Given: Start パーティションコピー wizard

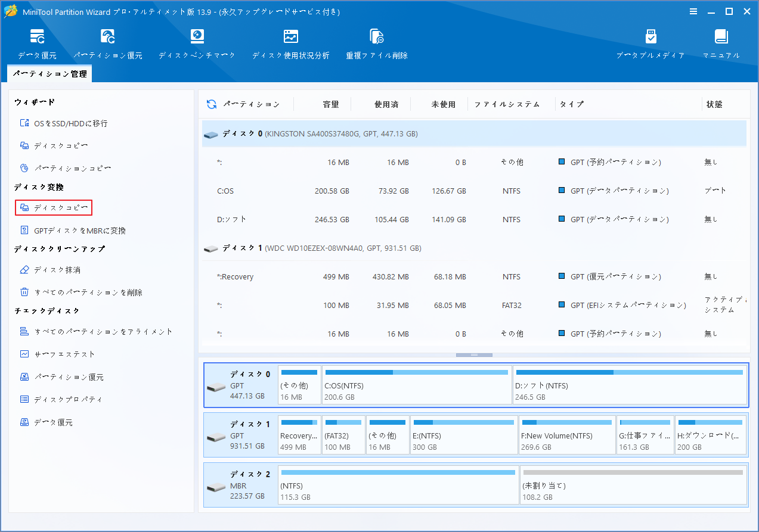Looking at the screenshot, I should (66, 169).
